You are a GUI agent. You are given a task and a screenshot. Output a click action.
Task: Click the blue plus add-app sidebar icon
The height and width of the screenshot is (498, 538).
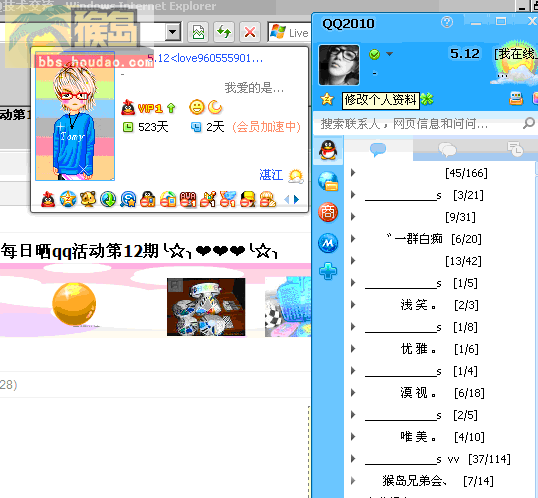pyautogui.click(x=328, y=271)
